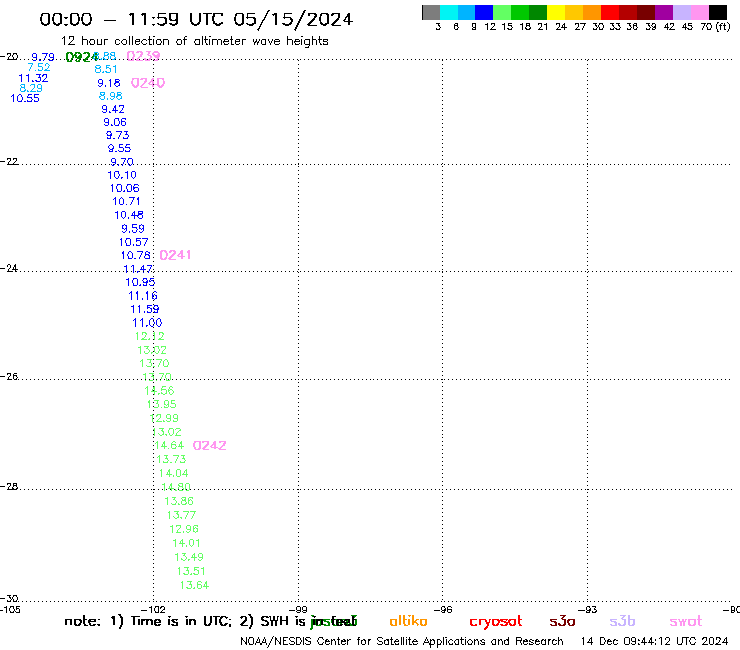Click the wave height value '11.59'

pyautogui.click(x=145, y=309)
